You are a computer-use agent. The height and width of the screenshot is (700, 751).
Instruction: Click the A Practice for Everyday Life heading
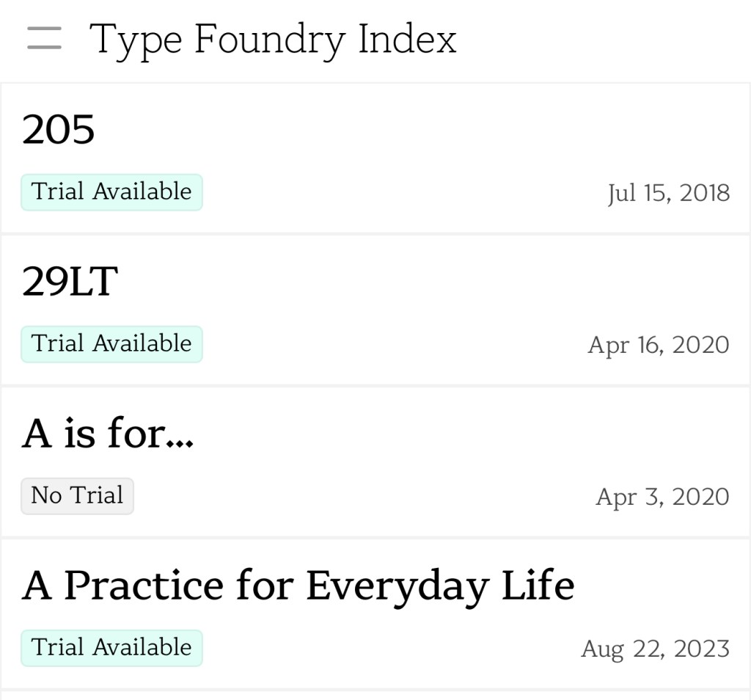[x=298, y=586]
